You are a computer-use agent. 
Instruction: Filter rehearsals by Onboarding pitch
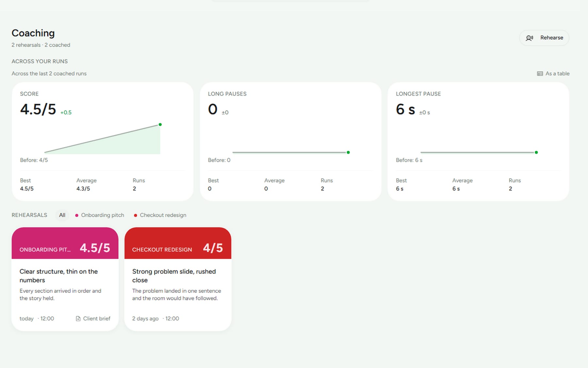tap(100, 215)
